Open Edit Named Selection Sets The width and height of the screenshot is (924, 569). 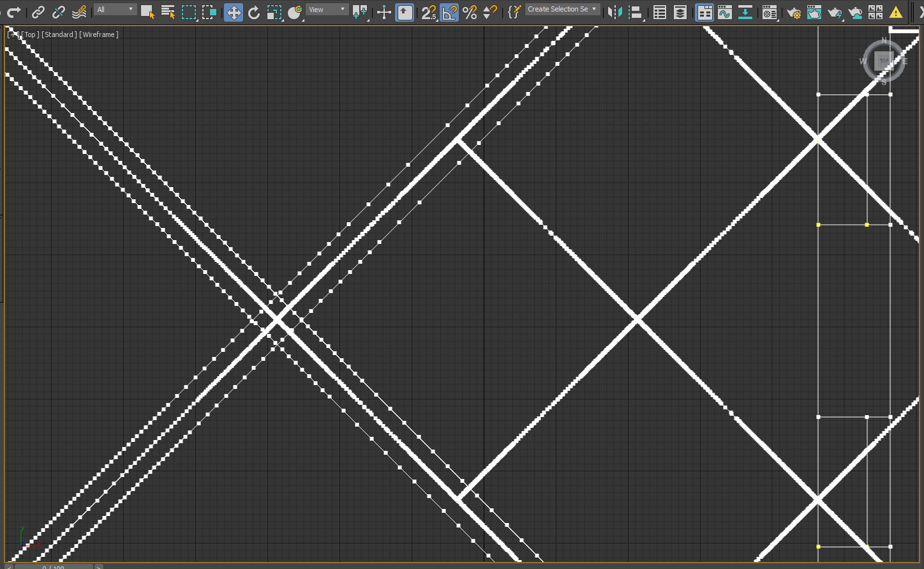pyautogui.click(x=514, y=11)
